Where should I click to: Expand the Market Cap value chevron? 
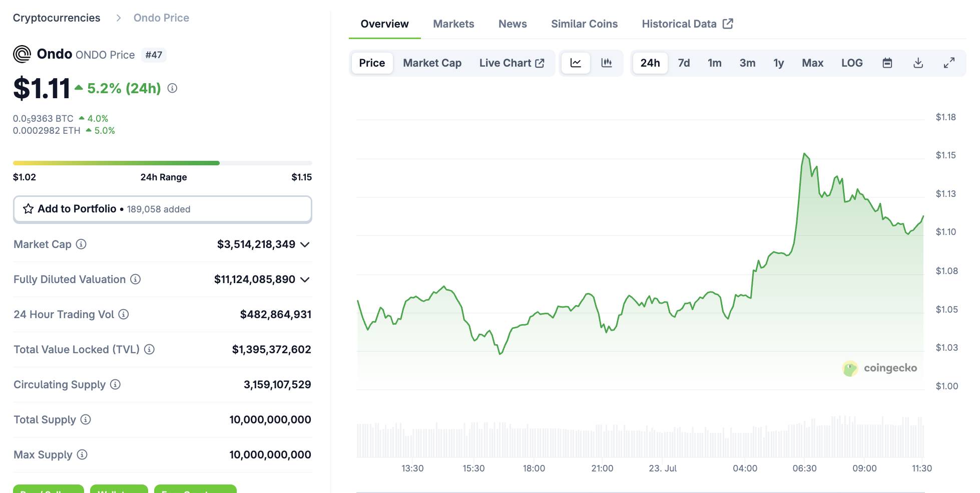[x=305, y=244]
